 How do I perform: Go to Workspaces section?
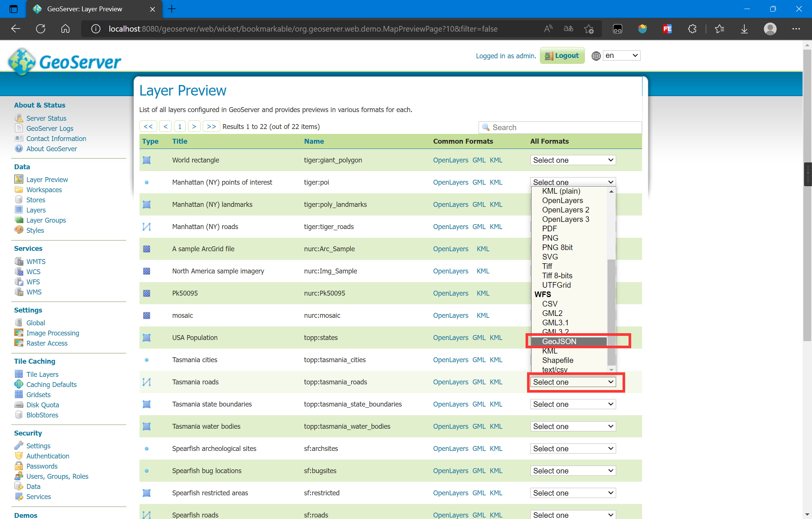[x=44, y=190]
